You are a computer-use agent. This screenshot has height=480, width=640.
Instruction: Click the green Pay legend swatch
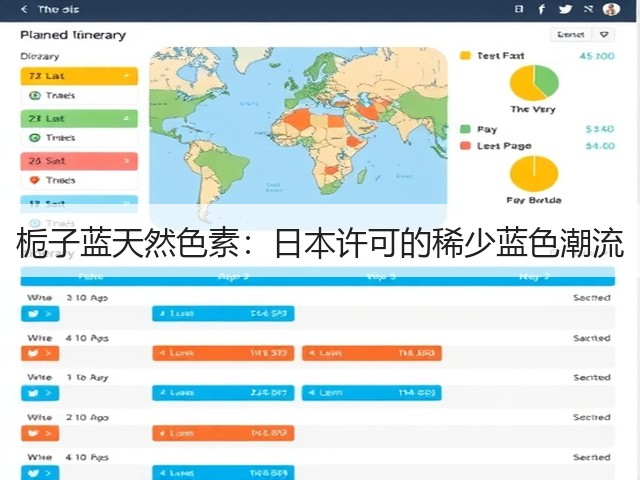coord(465,129)
